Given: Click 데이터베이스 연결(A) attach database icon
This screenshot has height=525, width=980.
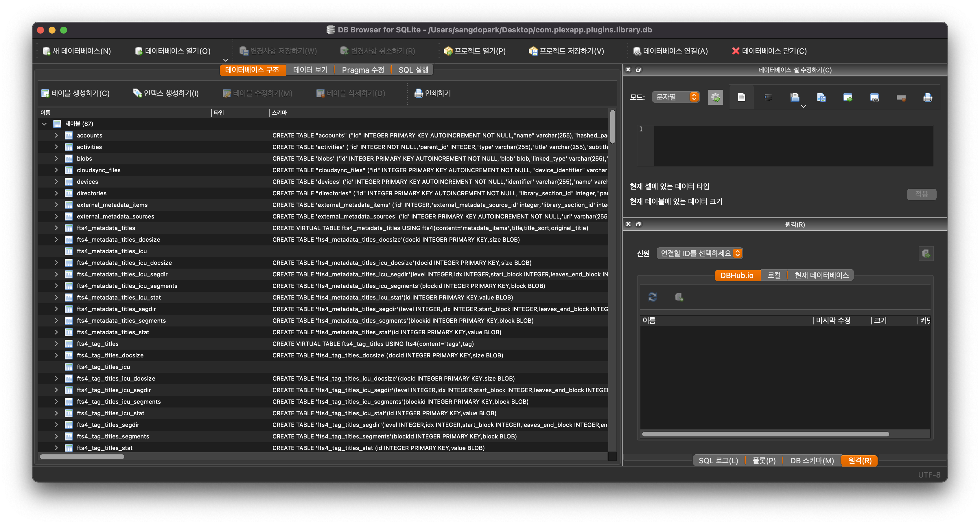Looking at the screenshot, I should coord(637,51).
